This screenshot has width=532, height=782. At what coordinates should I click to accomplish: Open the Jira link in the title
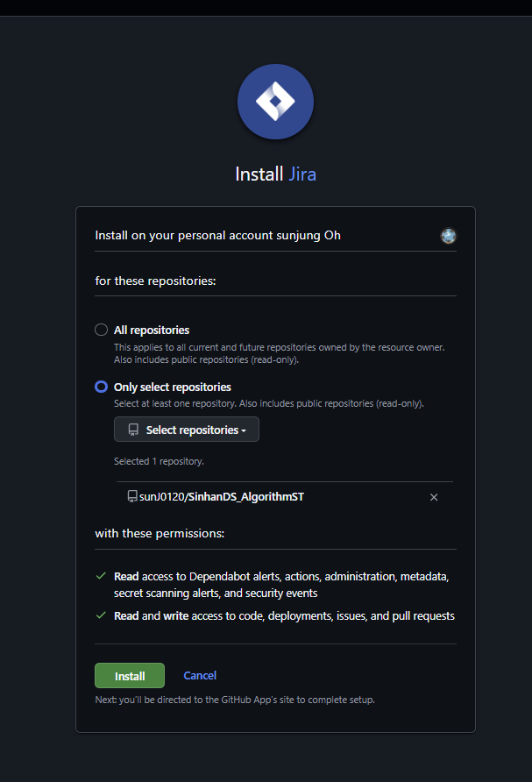(302, 174)
